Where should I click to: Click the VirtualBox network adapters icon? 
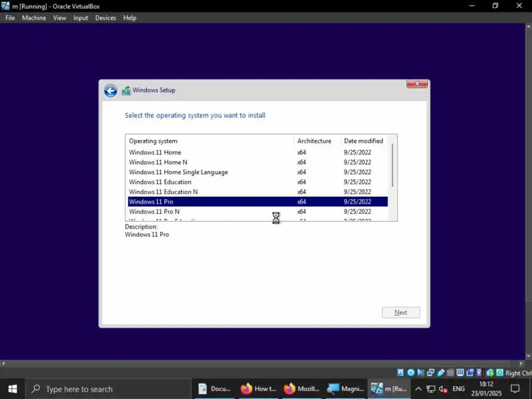tap(431, 373)
